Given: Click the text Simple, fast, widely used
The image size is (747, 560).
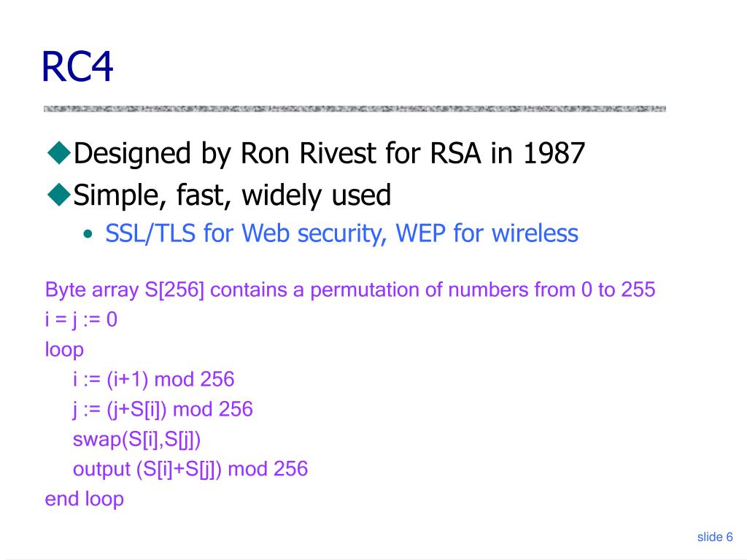Looking at the screenshot, I should [x=232, y=195].
